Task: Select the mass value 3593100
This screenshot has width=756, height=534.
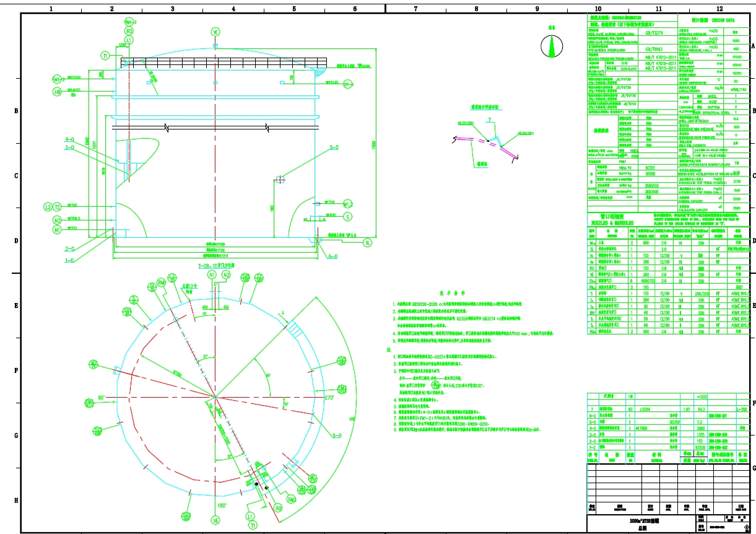Action: pos(651,191)
